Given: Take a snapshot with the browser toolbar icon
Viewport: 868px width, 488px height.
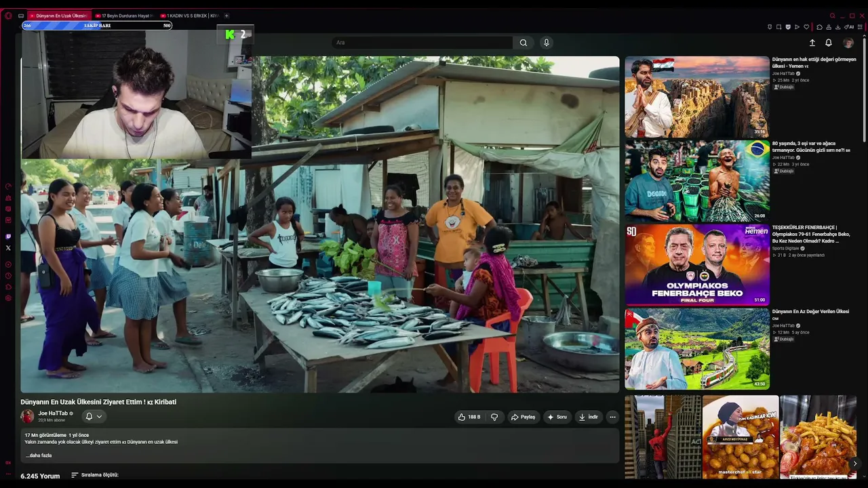Looking at the screenshot, I should [x=778, y=27].
